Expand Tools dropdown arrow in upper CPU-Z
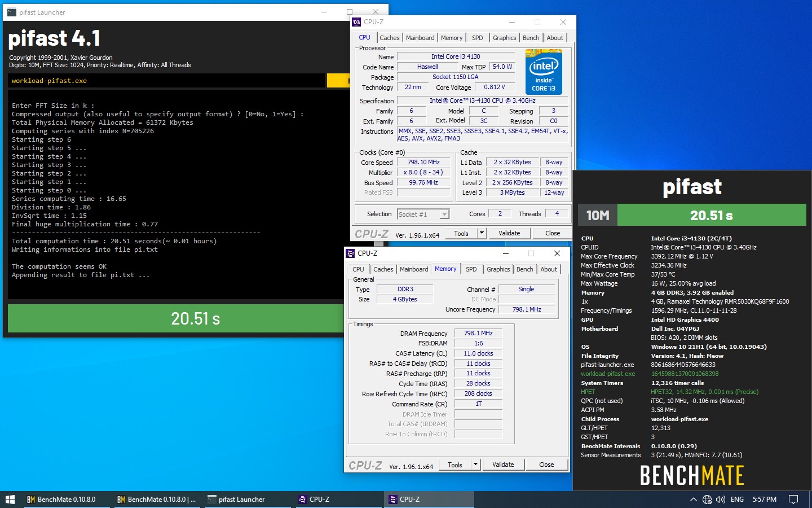The height and width of the screenshot is (508, 812). [482, 233]
